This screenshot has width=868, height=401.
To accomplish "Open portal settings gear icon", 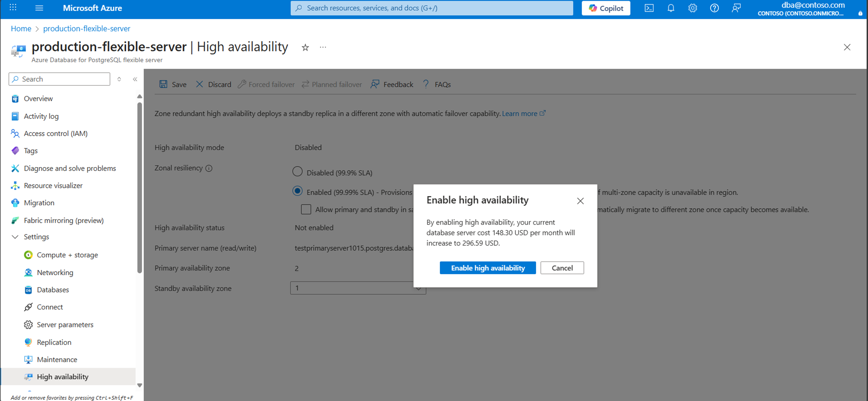I will point(693,8).
